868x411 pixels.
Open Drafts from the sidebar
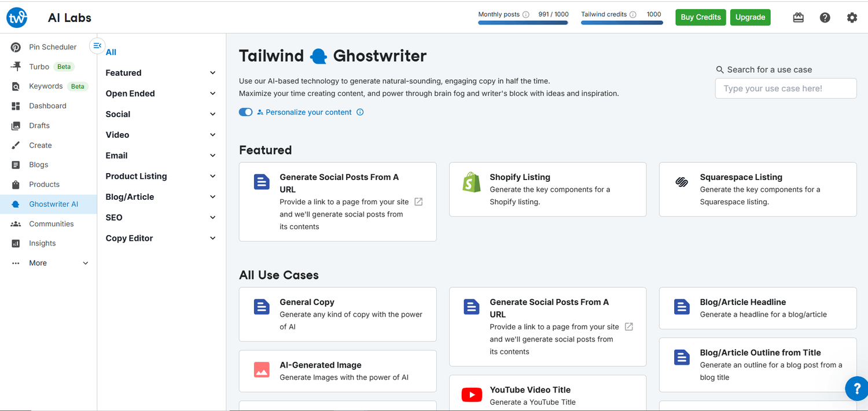click(x=39, y=126)
